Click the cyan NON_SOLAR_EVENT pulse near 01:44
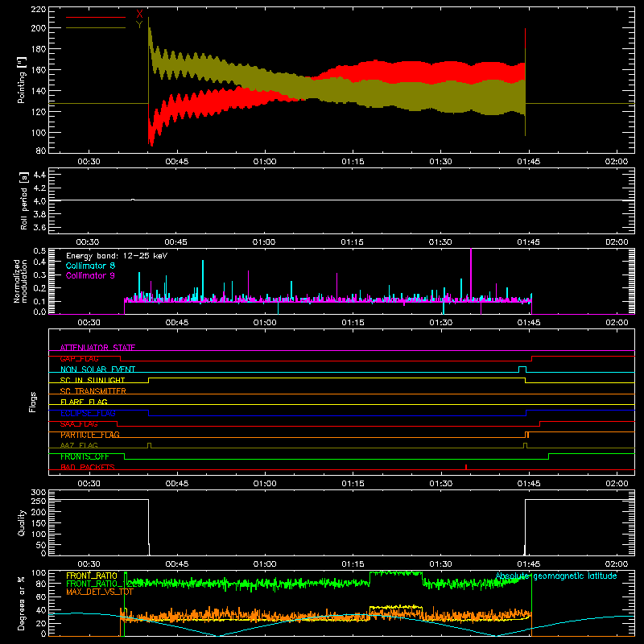This screenshot has width=644, height=644. point(522,369)
